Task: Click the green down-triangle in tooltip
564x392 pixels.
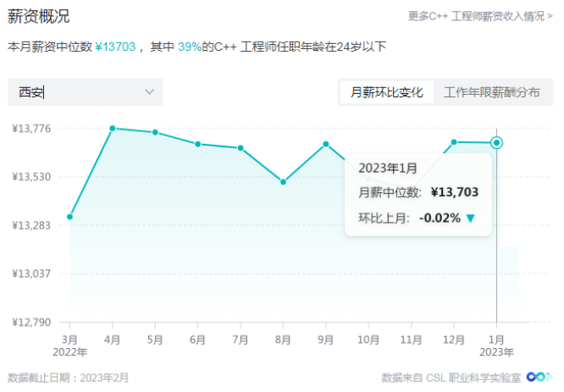Action: 471,218
